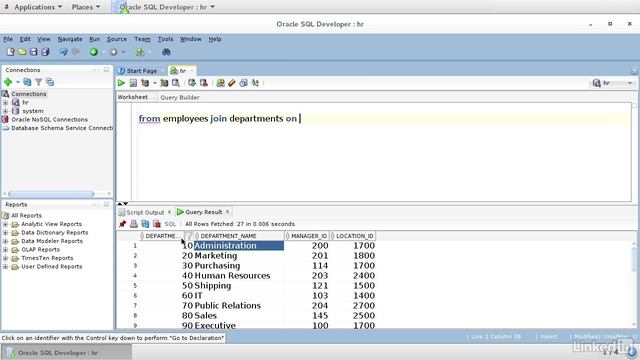Expand the system connection node
The image size is (640, 360).
pos(5,111)
